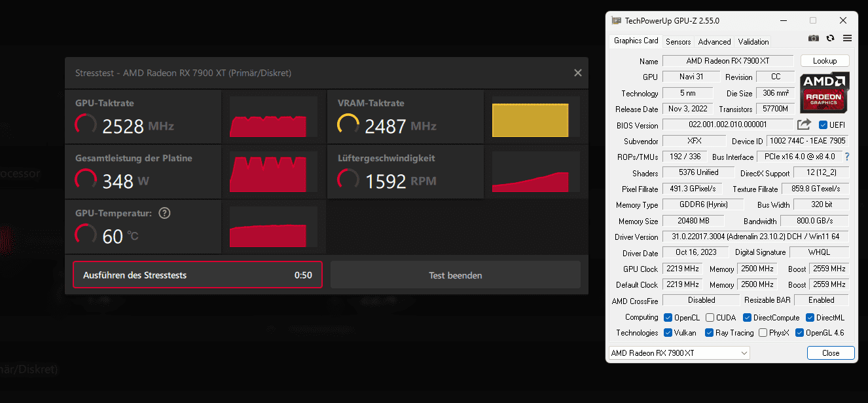Screen dimensions: 868x403
Task: Enable the CUDA checkbox
Action: click(710, 318)
